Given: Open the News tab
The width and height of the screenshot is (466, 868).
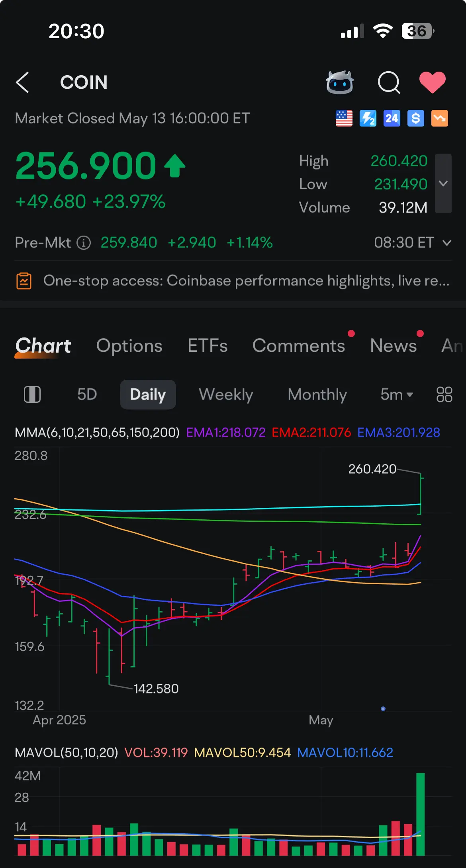Looking at the screenshot, I should pyautogui.click(x=394, y=345).
